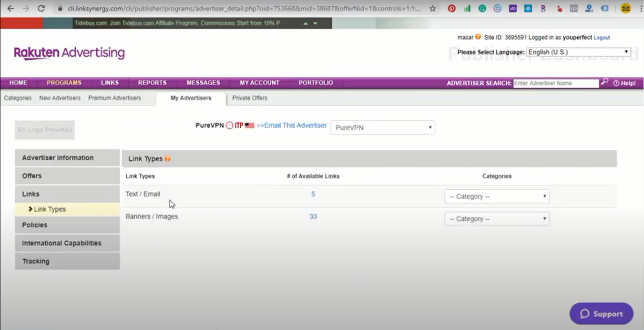The height and width of the screenshot is (330, 644).
Task: Expand Links in the sidebar
Action: point(67,194)
